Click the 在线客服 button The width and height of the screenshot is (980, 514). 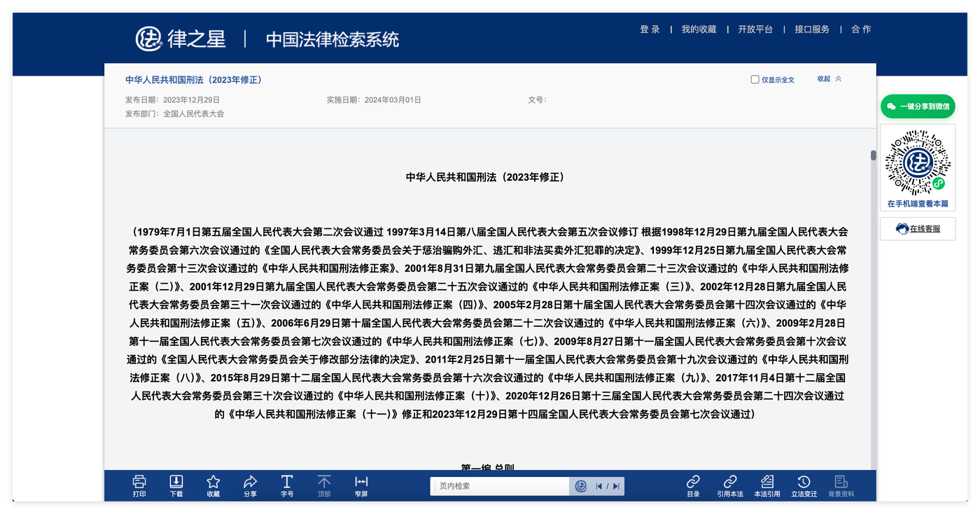918,229
